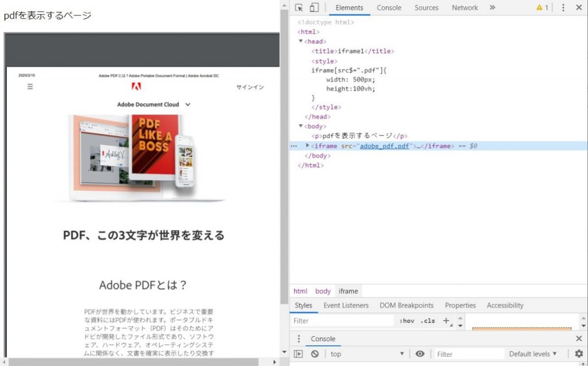This screenshot has height=366, width=588.
Task: Add a new style rule with the plus icon
Action: (447, 321)
